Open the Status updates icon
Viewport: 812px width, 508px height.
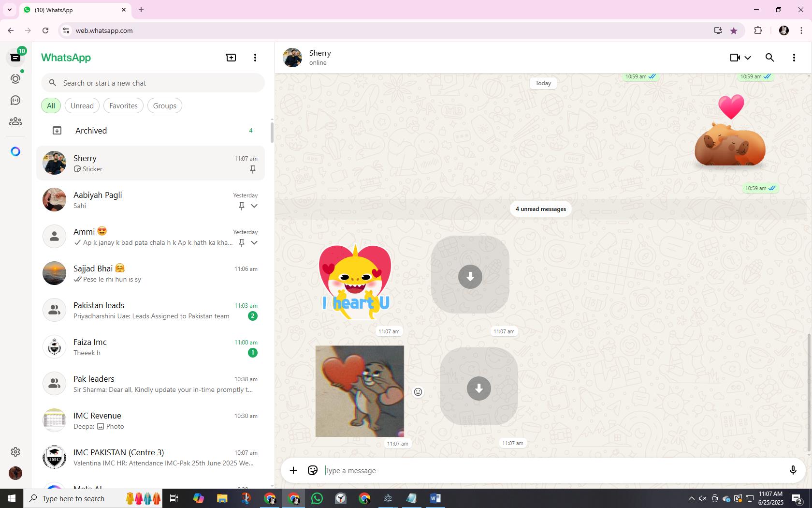15,79
